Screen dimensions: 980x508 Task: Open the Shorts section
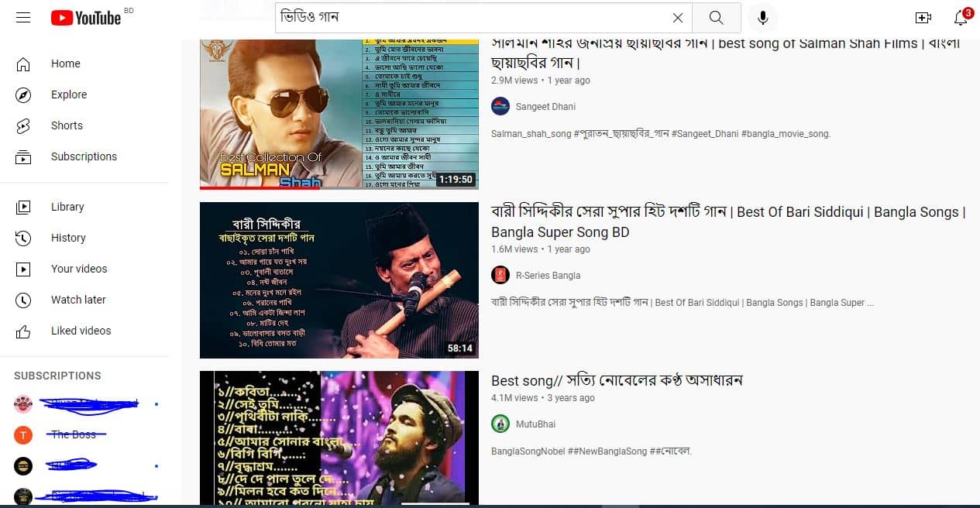[x=67, y=125]
